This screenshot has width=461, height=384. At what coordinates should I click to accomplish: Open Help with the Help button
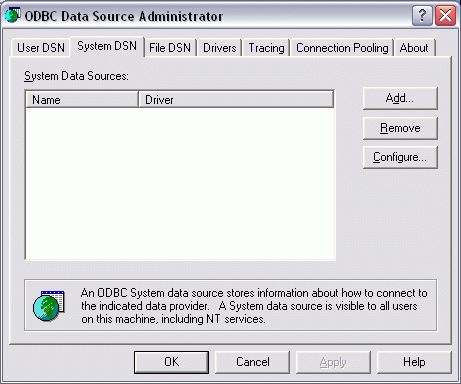[x=414, y=362]
